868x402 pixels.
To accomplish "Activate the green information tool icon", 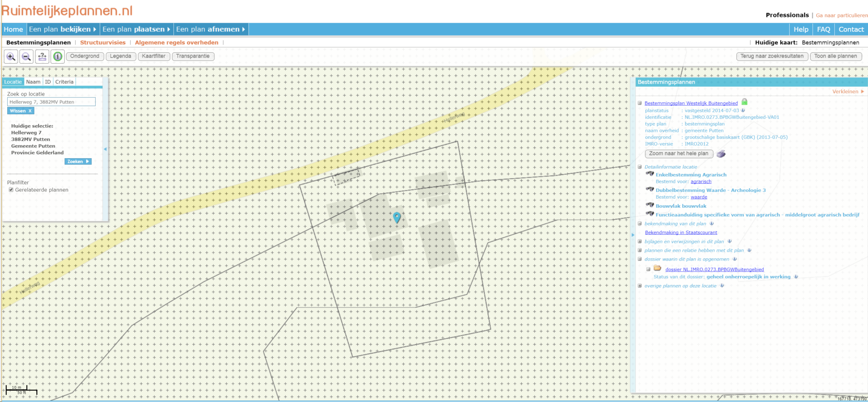I will pos(58,56).
